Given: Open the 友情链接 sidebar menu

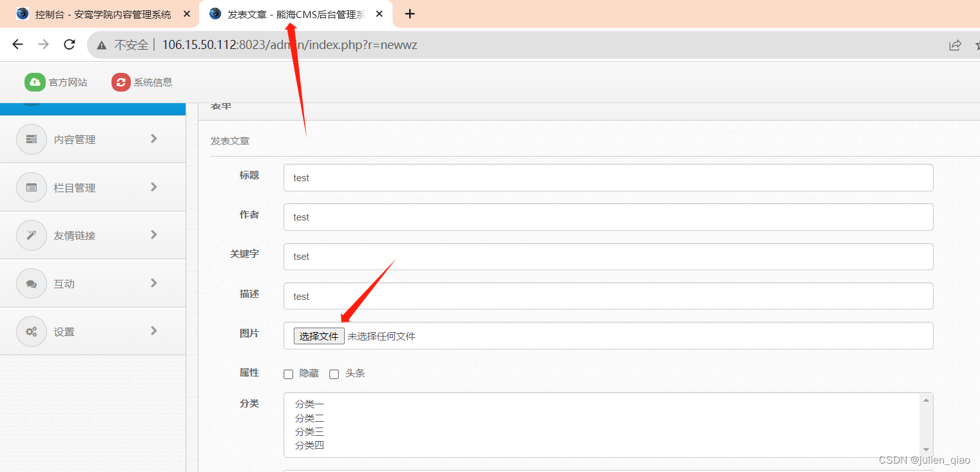Looking at the screenshot, I should [93, 235].
